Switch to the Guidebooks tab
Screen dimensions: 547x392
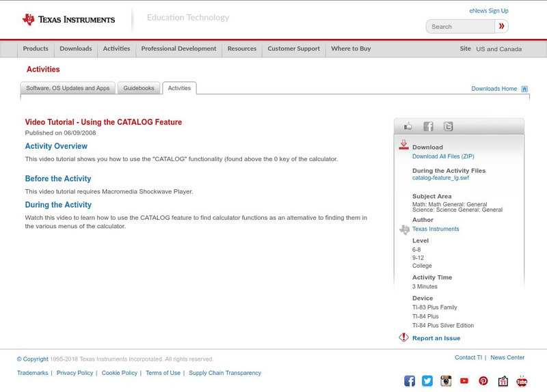(x=139, y=88)
